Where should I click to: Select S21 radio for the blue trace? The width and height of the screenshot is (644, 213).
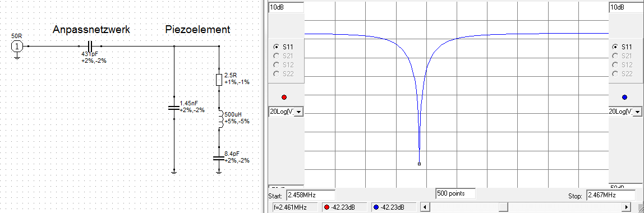[x=615, y=56]
